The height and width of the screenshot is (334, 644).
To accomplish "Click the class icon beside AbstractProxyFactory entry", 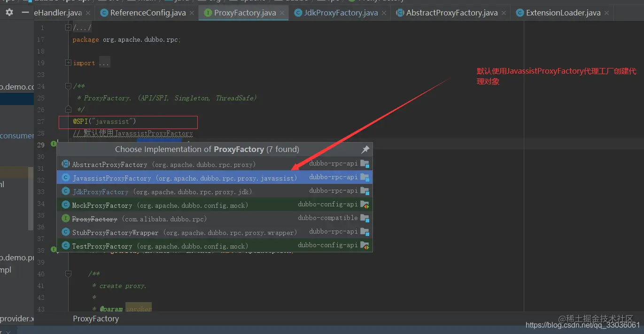I will point(66,164).
